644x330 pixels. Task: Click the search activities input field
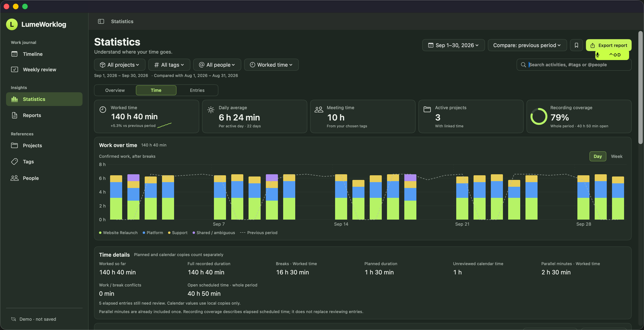click(574, 65)
